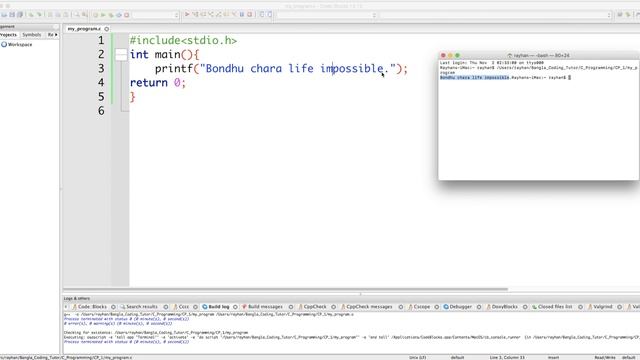Open the Debugging windows icon
The image size is (640, 360).
click(262, 14)
